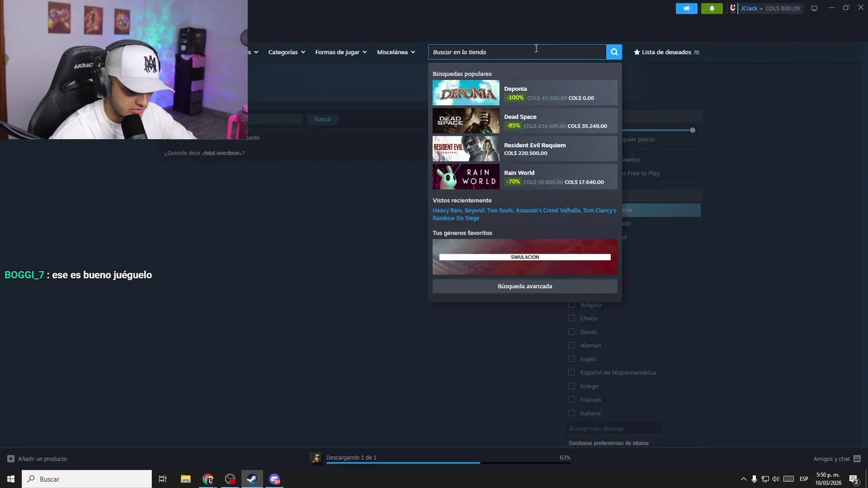The image size is (868, 488).
Task: Click the Buscar más idiomas field
Action: (x=614, y=429)
